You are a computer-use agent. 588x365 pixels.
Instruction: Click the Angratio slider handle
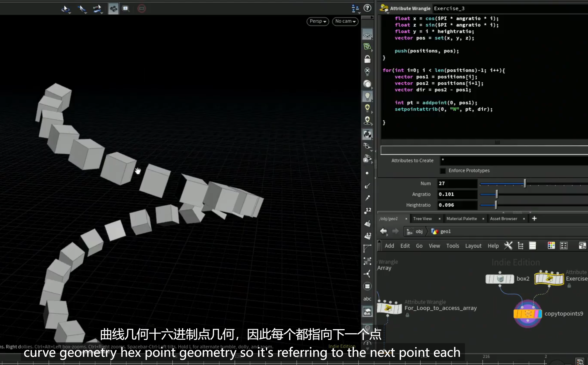click(497, 194)
